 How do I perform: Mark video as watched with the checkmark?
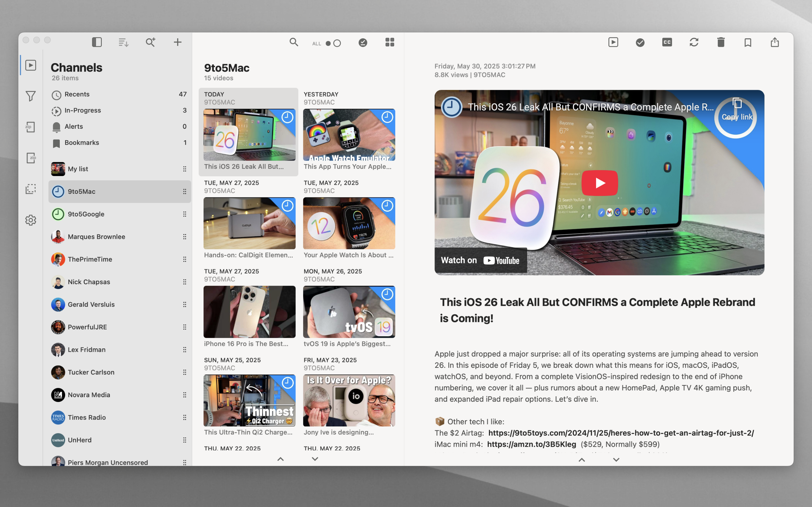(640, 42)
